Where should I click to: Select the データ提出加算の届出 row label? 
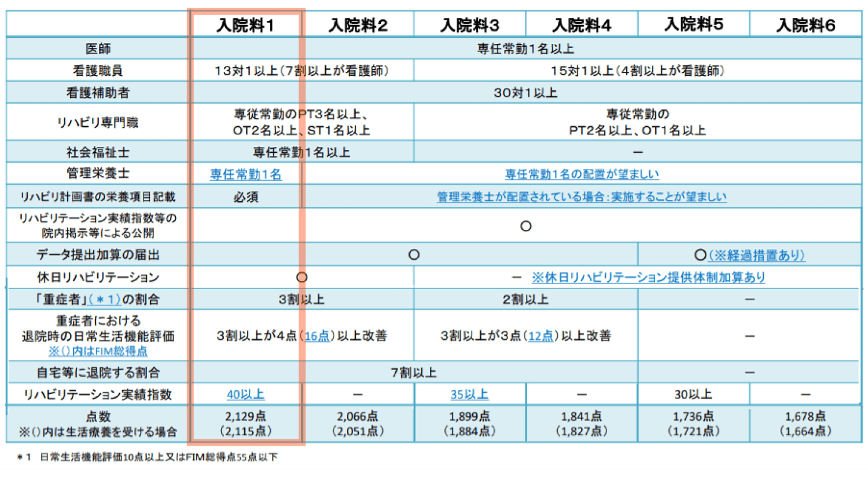(98, 255)
